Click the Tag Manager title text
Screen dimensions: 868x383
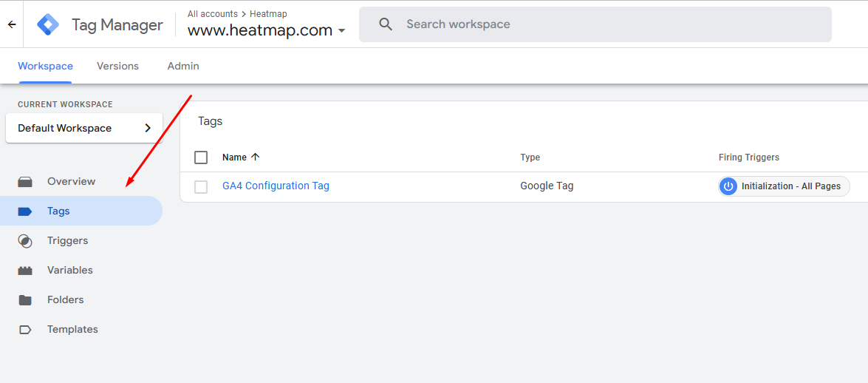(117, 25)
